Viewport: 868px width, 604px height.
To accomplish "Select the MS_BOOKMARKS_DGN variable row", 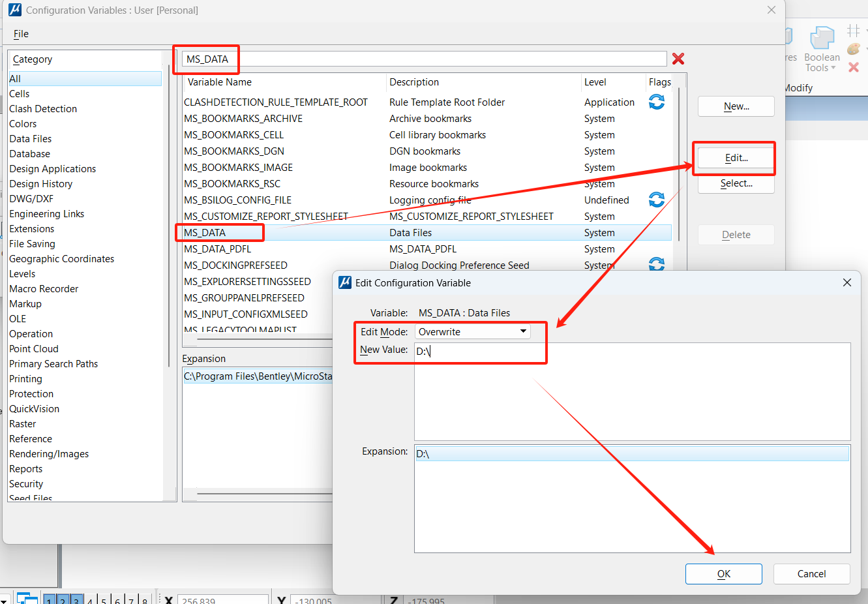I will click(x=427, y=151).
